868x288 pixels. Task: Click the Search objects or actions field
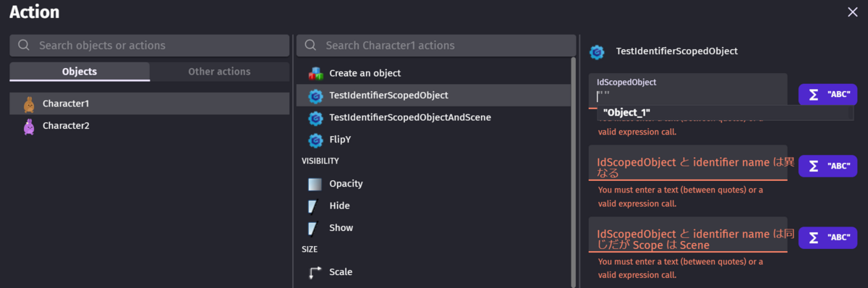click(150, 45)
